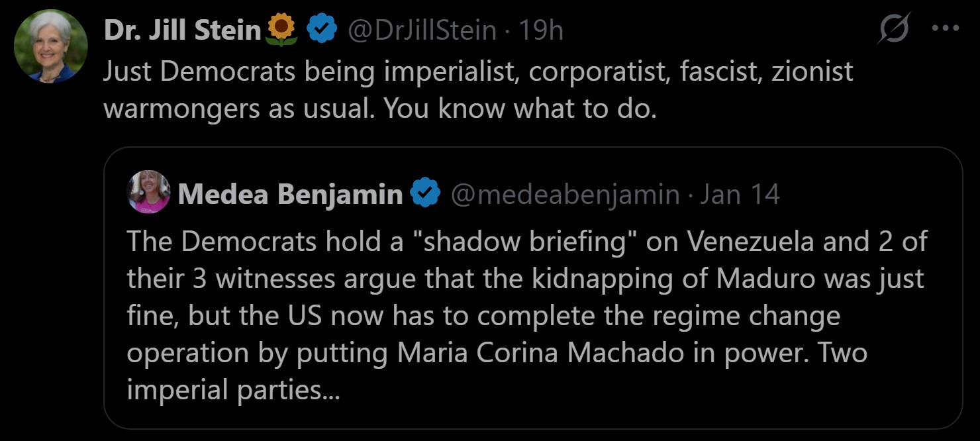Image resolution: width=980 pixels, height=441 pixels.
Task: Click Dr. Jill Stein's profile avatar
Action: tap(50, 46)
